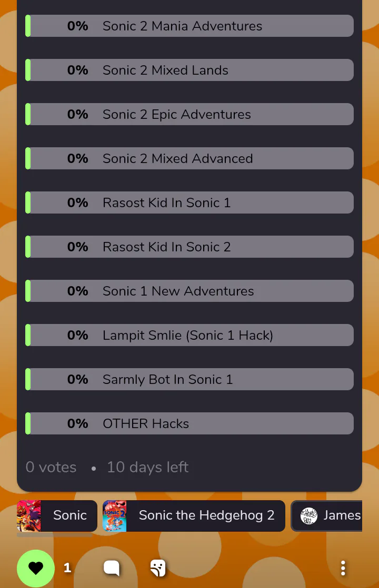Click the James profile avatar
379x588 pixels.
click(x=309, y=515)
